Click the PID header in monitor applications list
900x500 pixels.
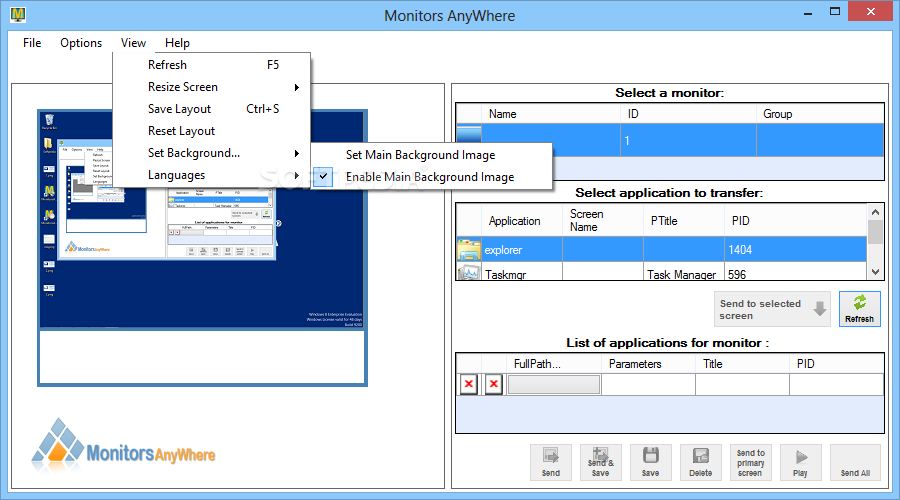(836, 364)
